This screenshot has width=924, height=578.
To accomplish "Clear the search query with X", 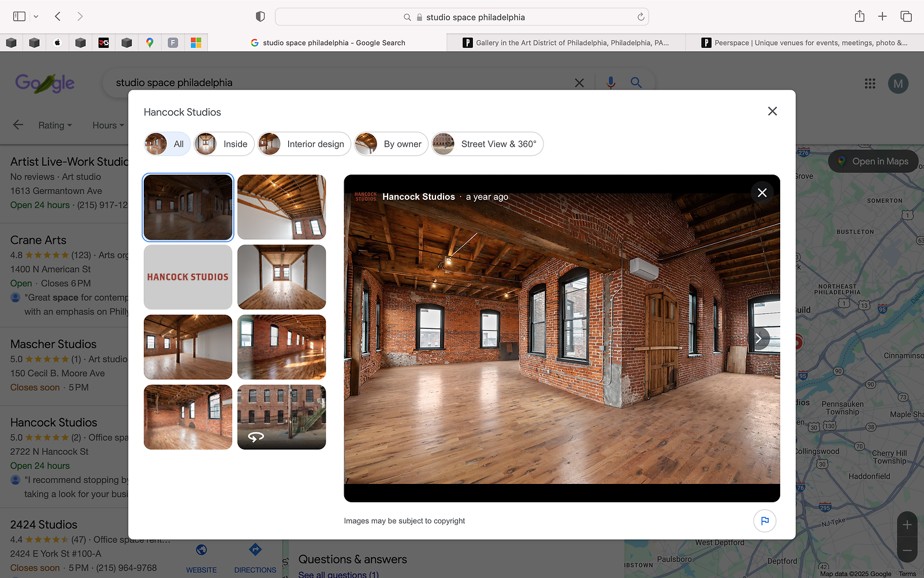I will pos(579,83).
